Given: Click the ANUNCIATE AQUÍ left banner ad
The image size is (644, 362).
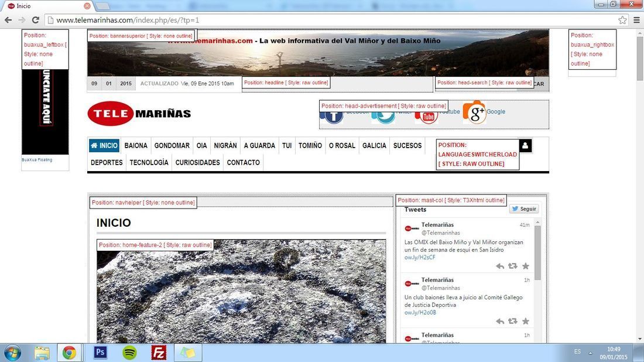Looking at the screenshot, I should coord(45,111).
